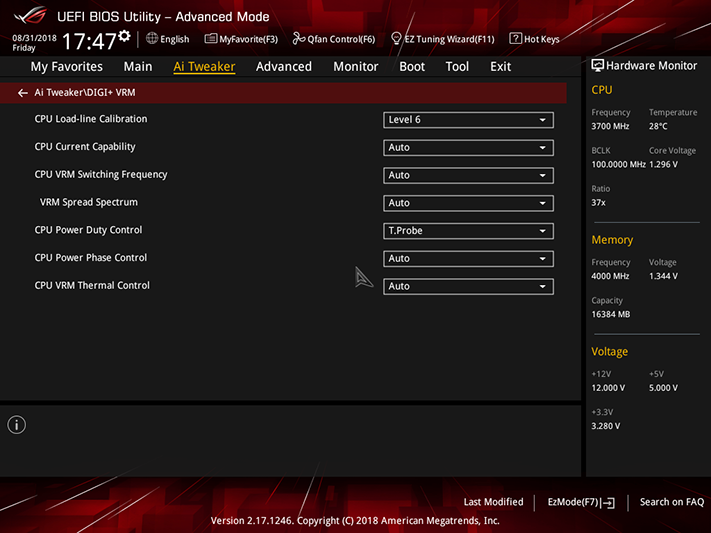Viewport: 711px width, 533px height.
Task: Click Memory frequency value 4000 MHz
Action: click(610, 276)
